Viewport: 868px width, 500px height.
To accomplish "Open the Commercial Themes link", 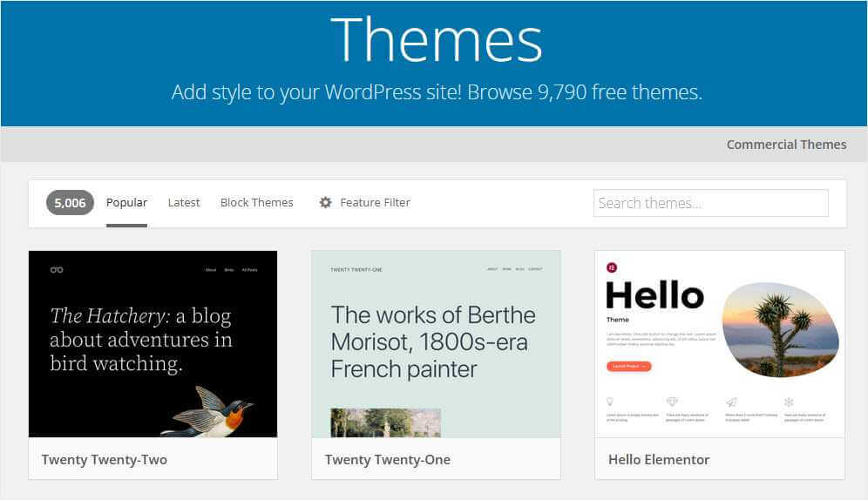I will (786, 145).
